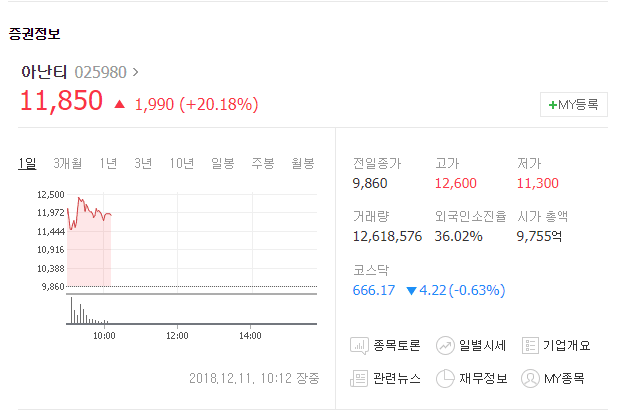Screen dimensions: 637x410
Task: Open the 아난티 stock name link
Action: pos(44,72)
